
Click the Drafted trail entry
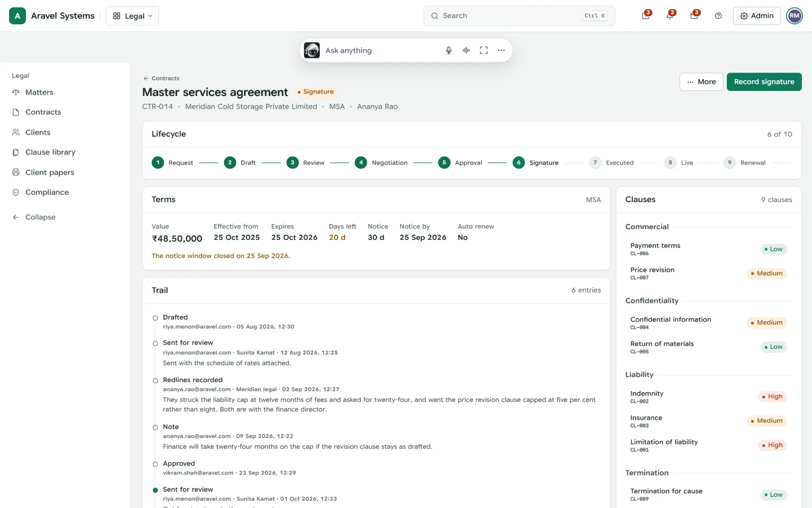[x=376, y=322]
